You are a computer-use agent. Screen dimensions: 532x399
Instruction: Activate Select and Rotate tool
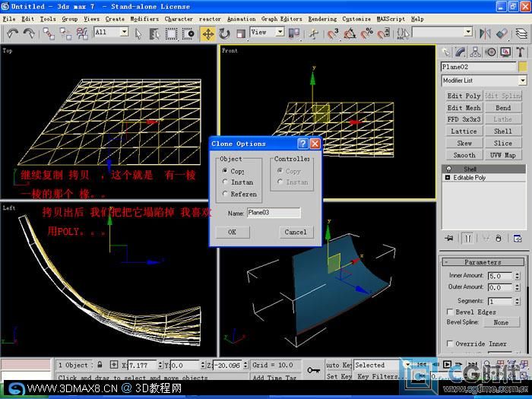pos(224,33)
